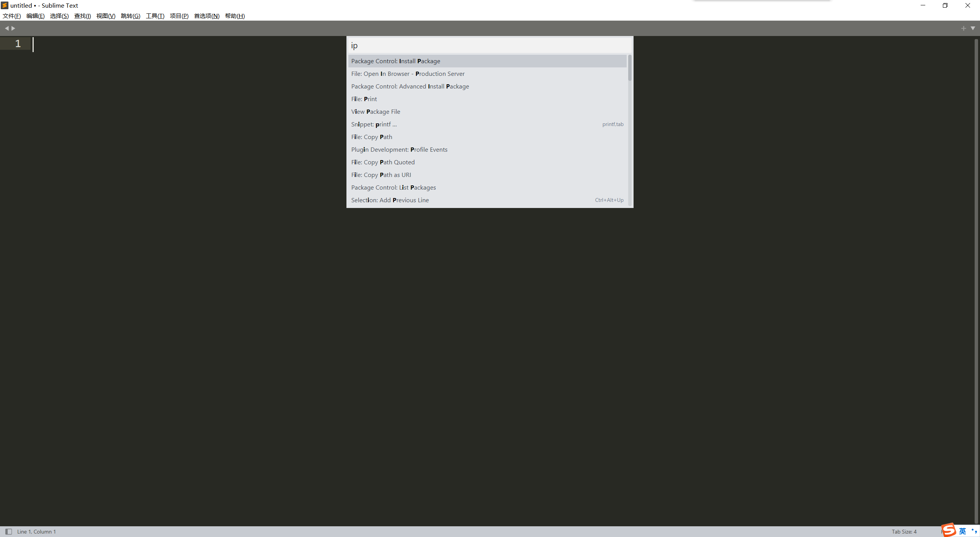Open the 首选项(N) menu
The image size is (980, 537).
(206, 16)
